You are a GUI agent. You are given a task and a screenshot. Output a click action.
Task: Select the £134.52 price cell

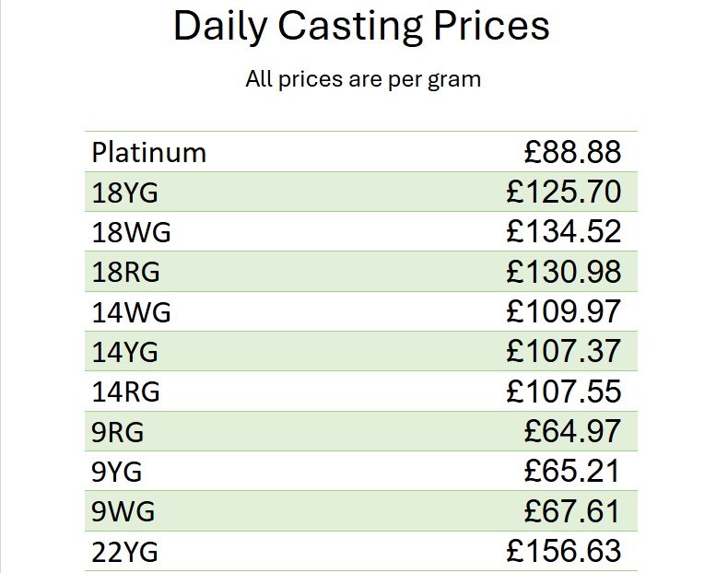coord(563,232)
